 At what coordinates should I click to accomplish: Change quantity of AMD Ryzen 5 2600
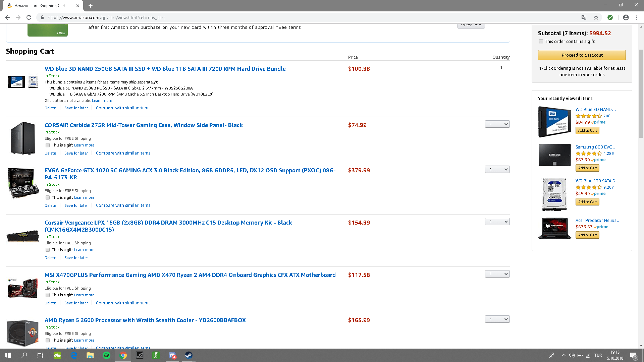coord(497,319)
